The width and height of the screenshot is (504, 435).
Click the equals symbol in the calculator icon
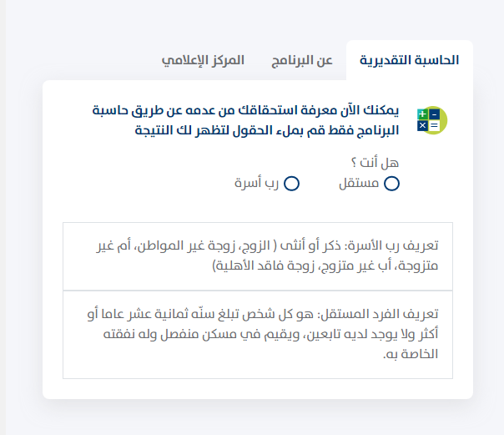pos(433,125)
